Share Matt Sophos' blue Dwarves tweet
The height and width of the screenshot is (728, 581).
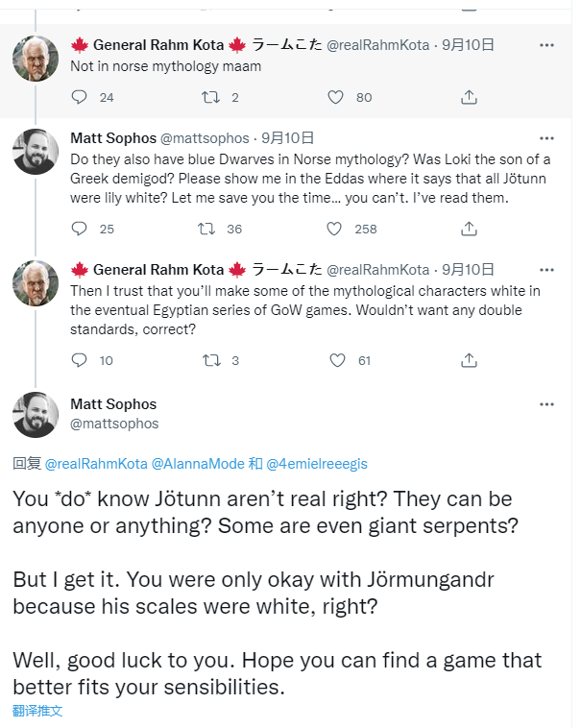click(470, 229)
